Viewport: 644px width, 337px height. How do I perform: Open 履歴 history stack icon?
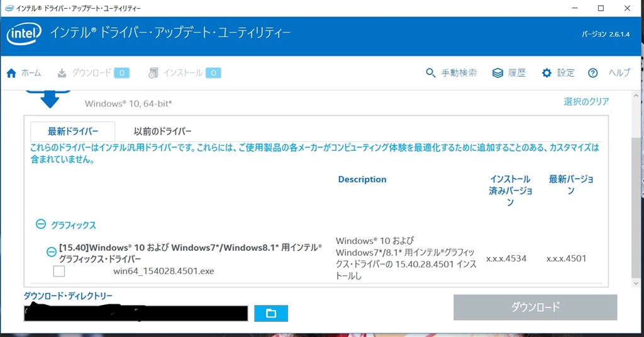pyautogui.click(x=497, y=73)
